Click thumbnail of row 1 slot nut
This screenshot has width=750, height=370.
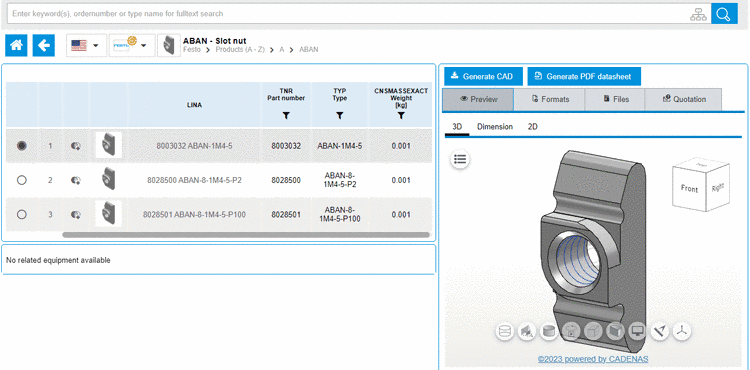(x=109, y=145)
